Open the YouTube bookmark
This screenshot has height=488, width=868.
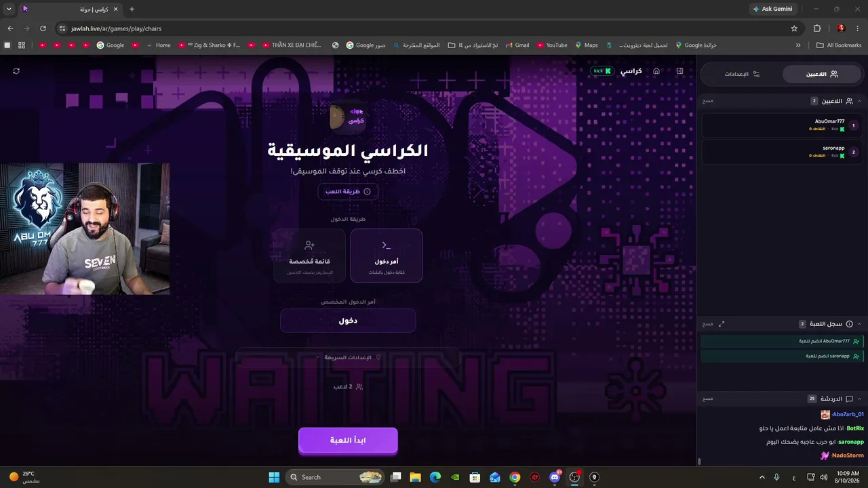coord(552,45)
